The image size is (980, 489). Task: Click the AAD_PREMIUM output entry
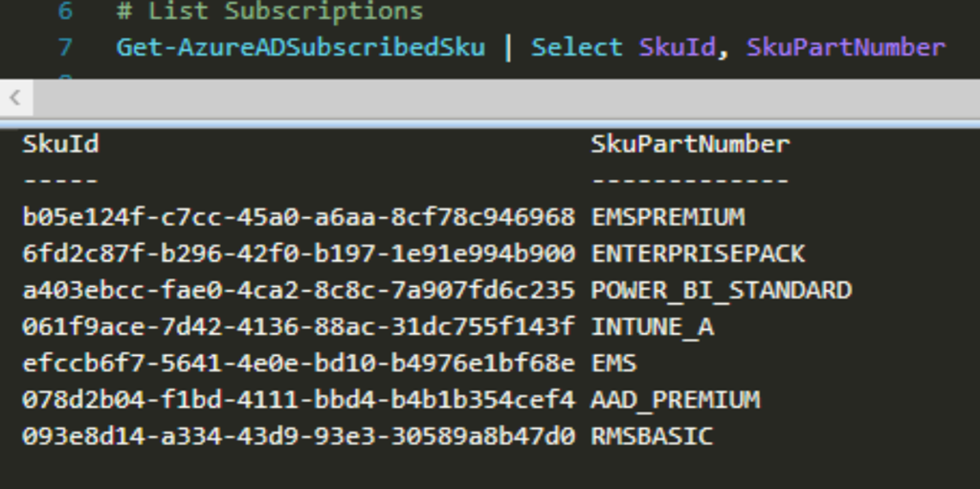(675, 400)
